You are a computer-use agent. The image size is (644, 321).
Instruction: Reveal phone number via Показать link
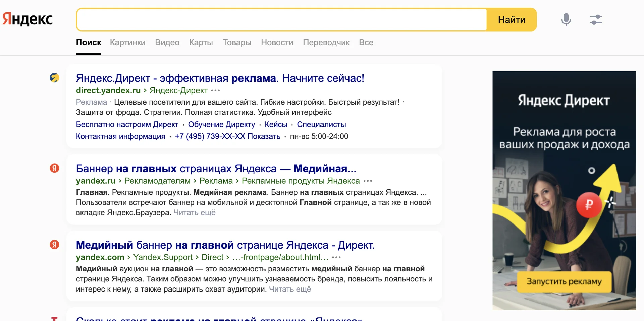tap(264, 136)
